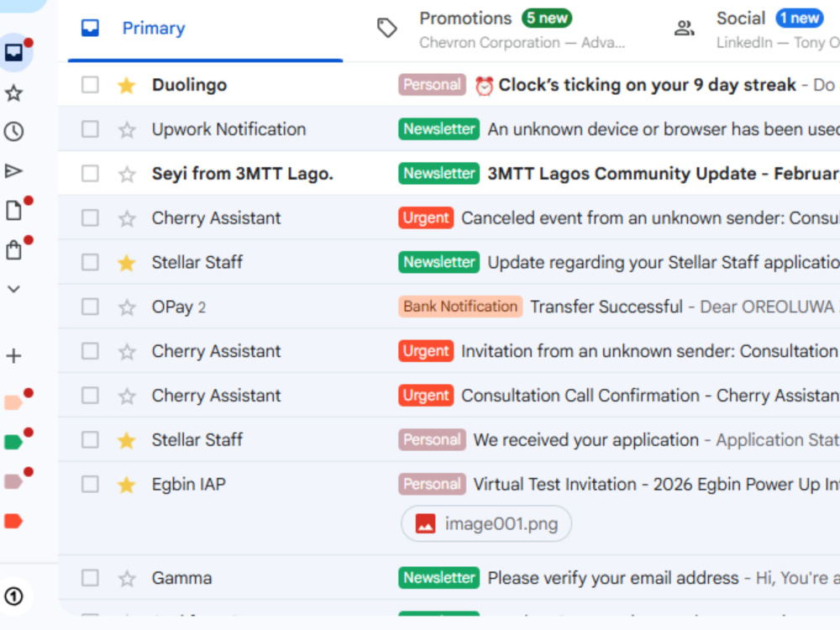The height and width of the screenshot is (630, 840).
Task: Click the Personal label on Duolingo email
Action: pos(432,85)
